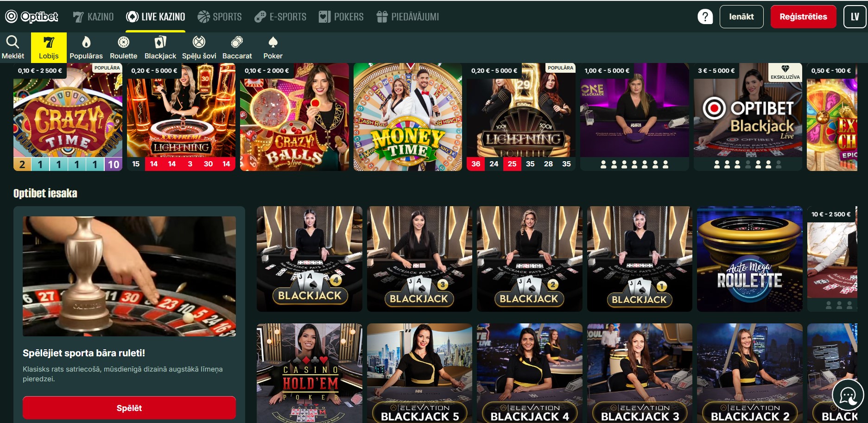Open the live chat support bubble

pyautogui.click(x=848, y=395)
